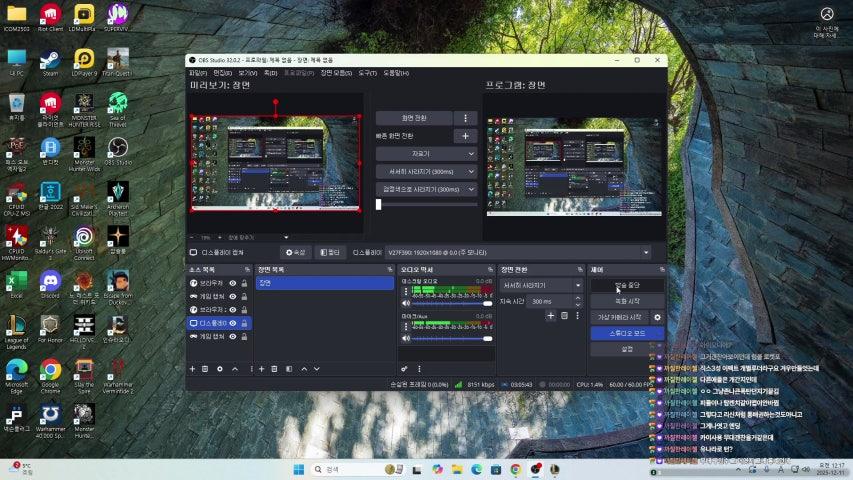Open the audio mixer advanced properties icon
The height and width of the screenshot is (480, 853).
pos(404,369)
